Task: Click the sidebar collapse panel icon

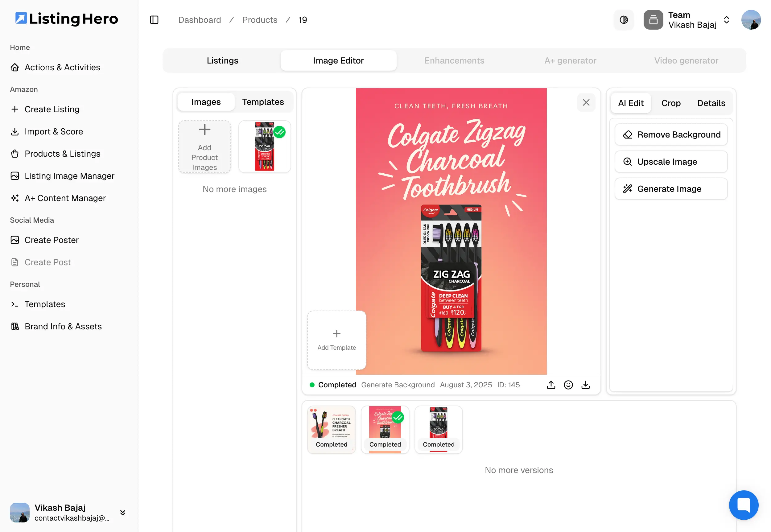Action: point(154,20)
